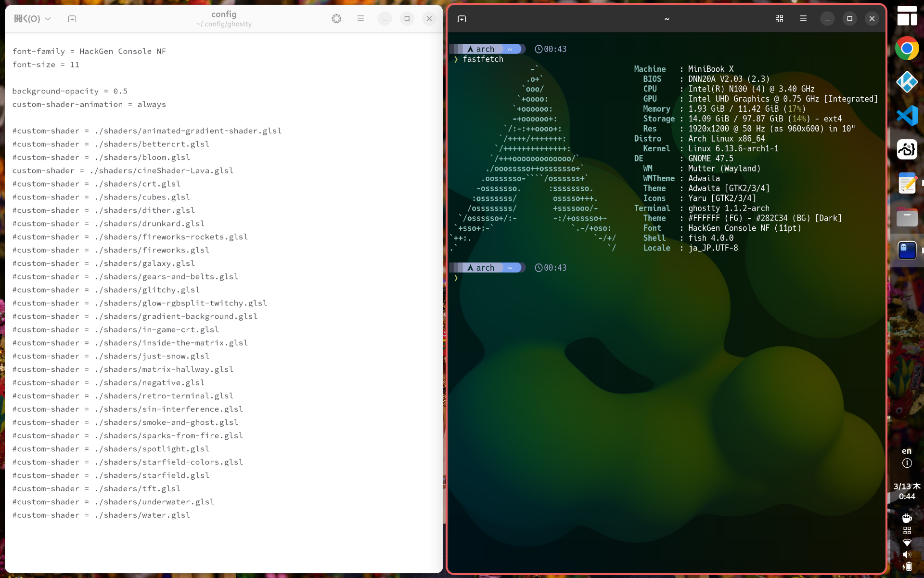Screen dimensions: 924x578
Task: Click the bloom.glsl shader line
Action: point(101,158)
